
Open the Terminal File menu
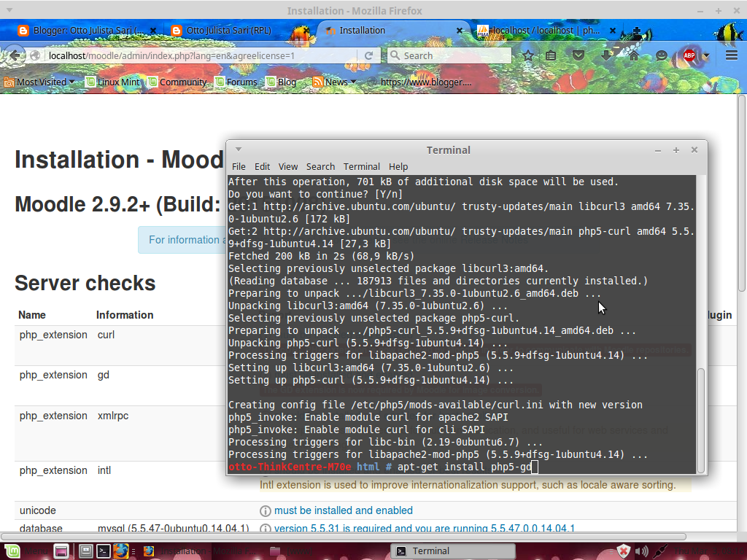(239, 167)
